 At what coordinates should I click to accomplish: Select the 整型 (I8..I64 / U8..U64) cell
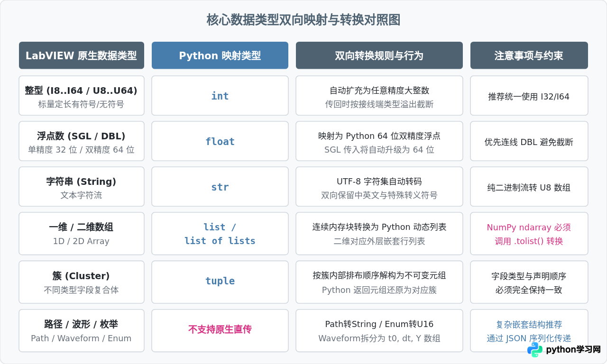click(x=82, y=96)
